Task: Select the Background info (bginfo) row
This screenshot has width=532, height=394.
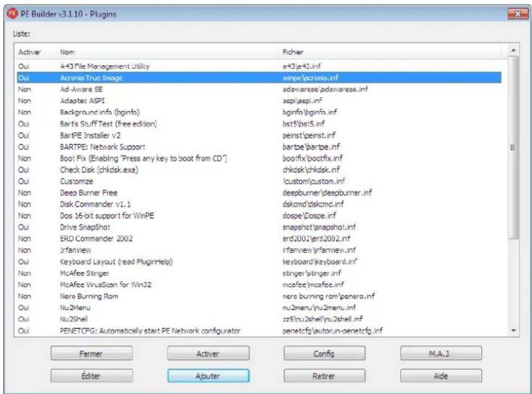Action: tap(259, 112)
